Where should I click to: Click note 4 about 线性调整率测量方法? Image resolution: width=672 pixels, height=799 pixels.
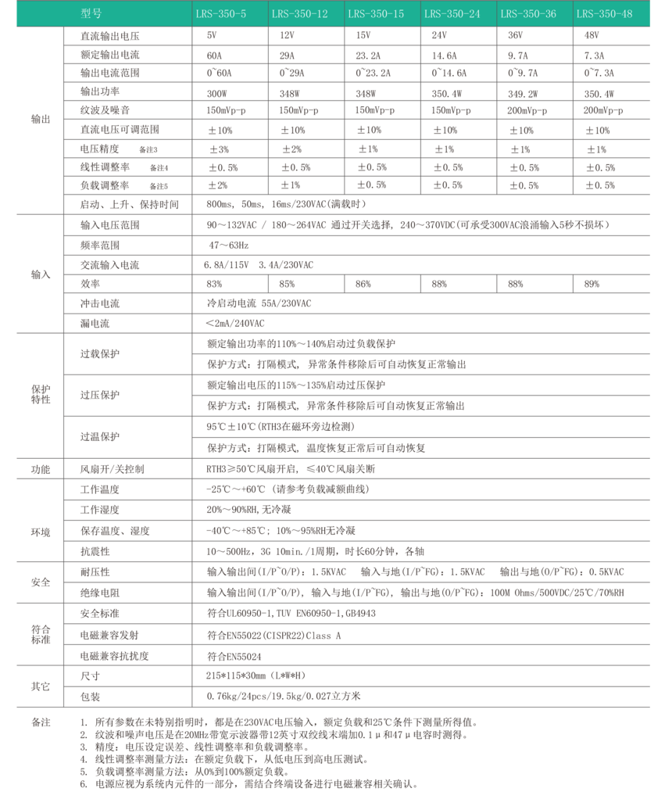(223, 759)
